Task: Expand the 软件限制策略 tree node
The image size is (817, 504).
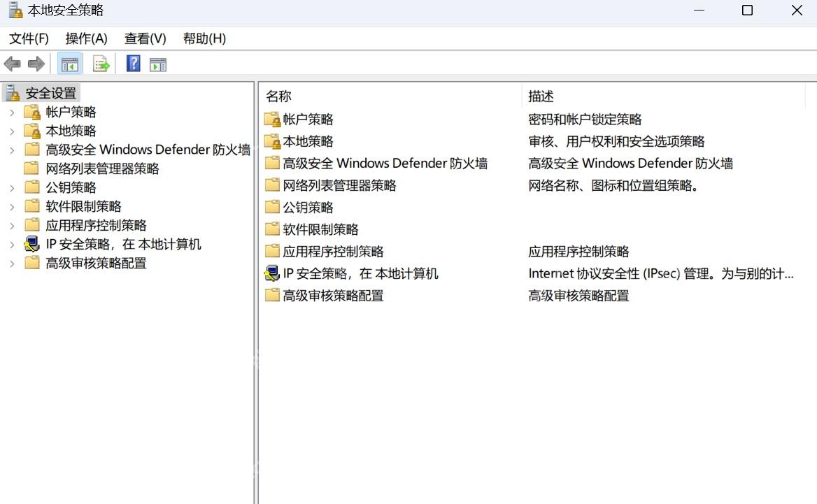Action: click(12, 207)
